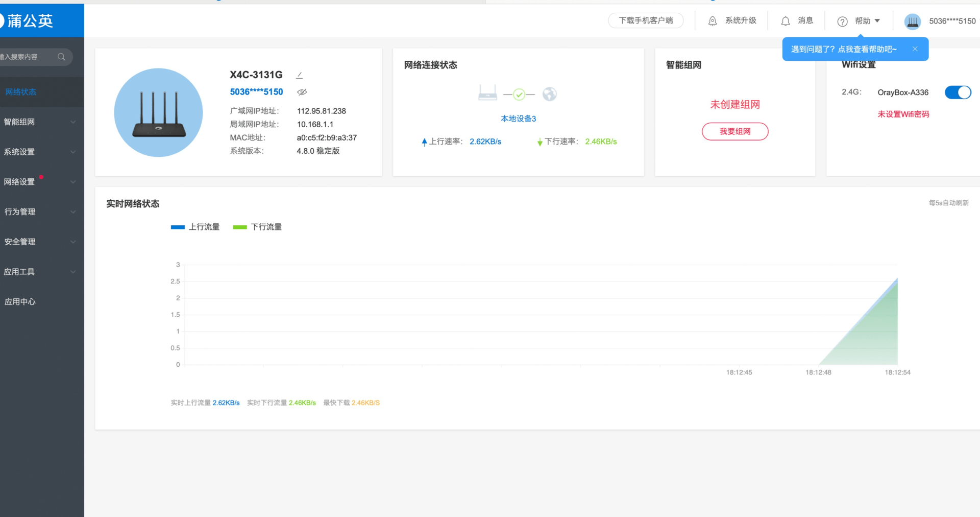This screenshot has width=980, height=517.
Task: Click the globe internet status icon
Action: pos(549,94)
